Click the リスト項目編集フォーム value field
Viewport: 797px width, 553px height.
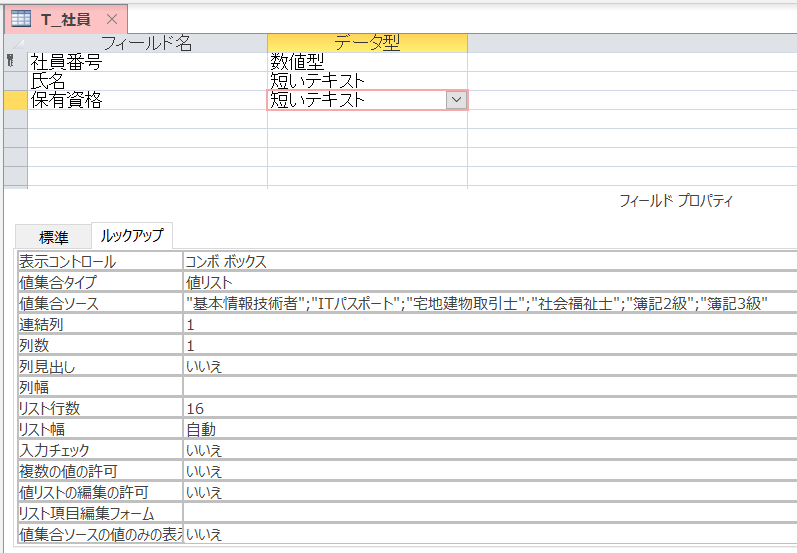point(490,513)
